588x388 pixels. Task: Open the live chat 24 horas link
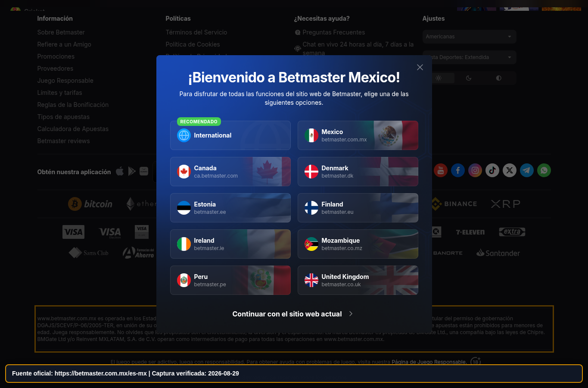(x=358, y=48)
